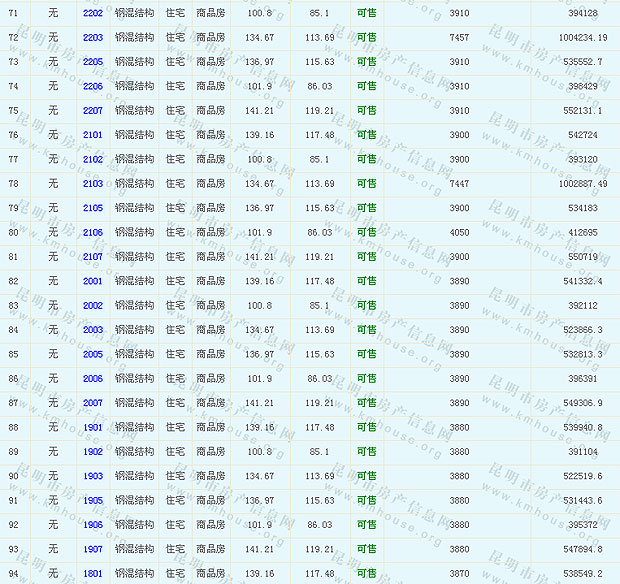Viewport: 620px width, 584px height.
Task: Open room 2103 hyperlink
Action: tap(93, 184)
